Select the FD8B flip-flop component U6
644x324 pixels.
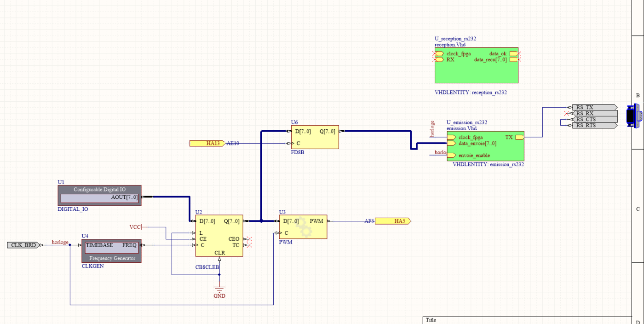click(315, 137)
